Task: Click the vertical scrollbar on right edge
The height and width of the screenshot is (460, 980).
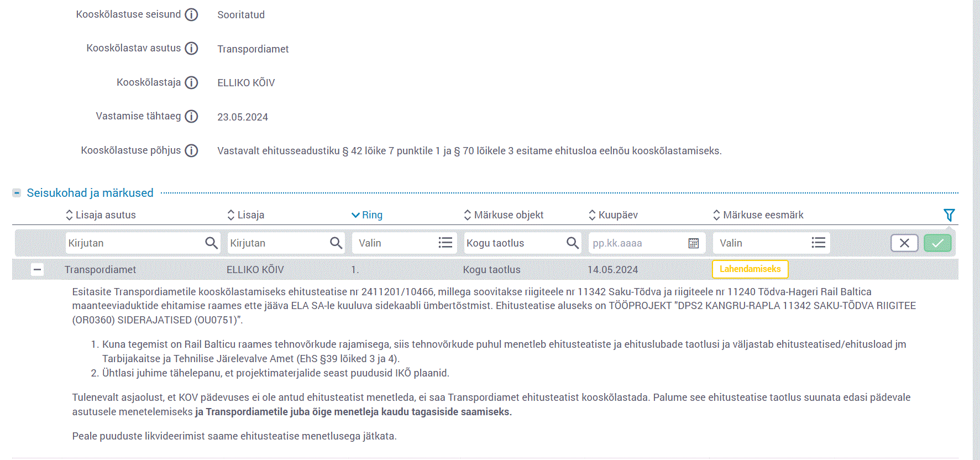Action: (976, 230)
